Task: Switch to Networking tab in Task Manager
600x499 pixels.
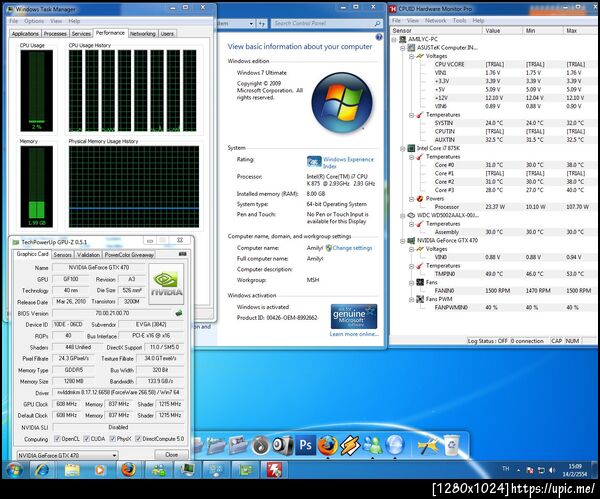Action: (x=143, y=34)
